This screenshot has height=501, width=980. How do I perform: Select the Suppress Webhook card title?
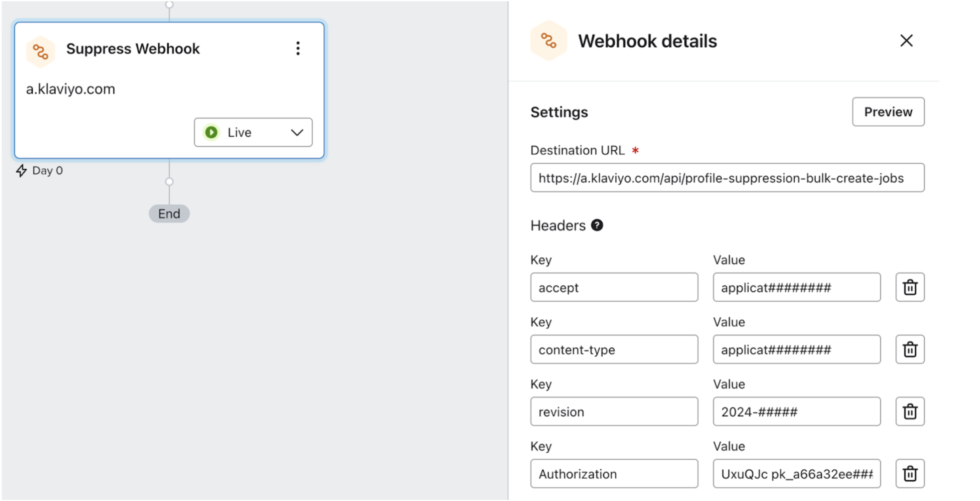click(133, 49)
